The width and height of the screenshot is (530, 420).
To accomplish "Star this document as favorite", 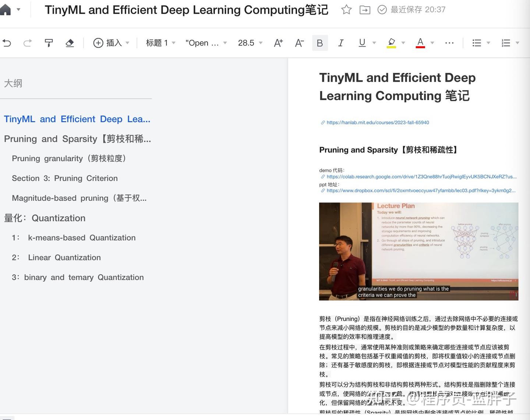I will (x=346, y=10).
